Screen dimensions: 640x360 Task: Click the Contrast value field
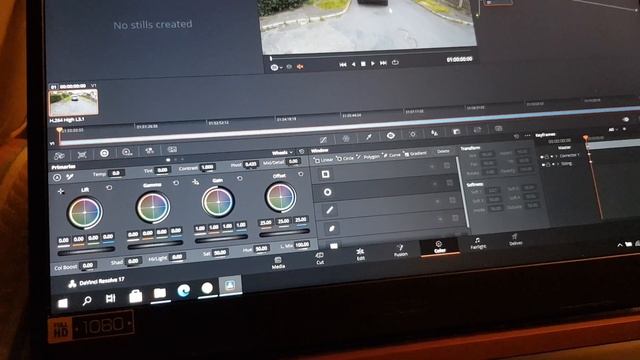[x=207, y=167]
